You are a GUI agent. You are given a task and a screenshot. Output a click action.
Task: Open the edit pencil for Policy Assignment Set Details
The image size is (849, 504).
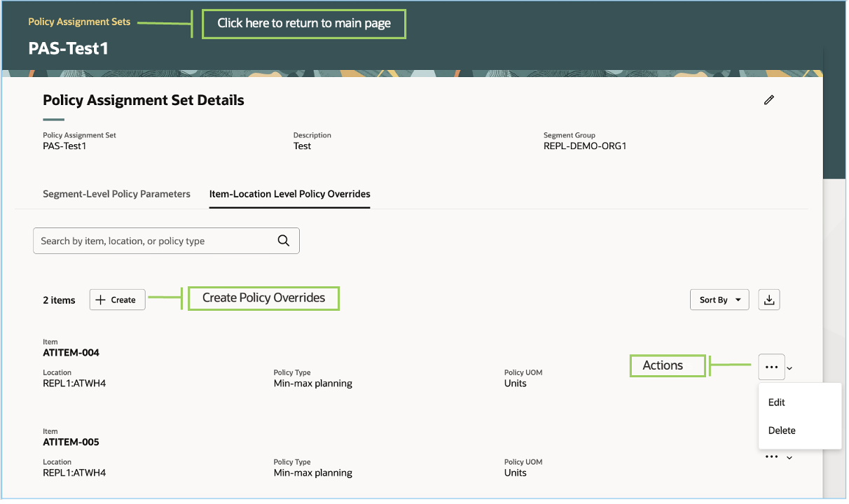[768, 100]
